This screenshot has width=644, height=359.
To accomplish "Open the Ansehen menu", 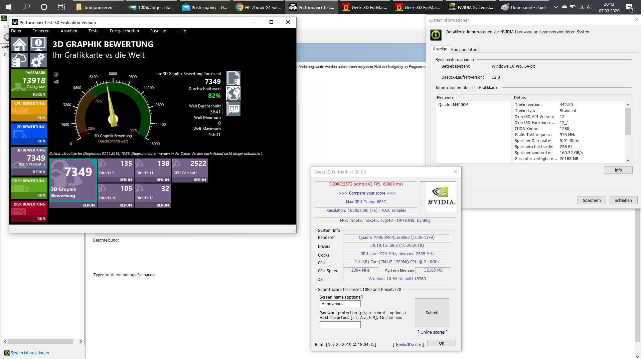I will click(x=69, y=31).
